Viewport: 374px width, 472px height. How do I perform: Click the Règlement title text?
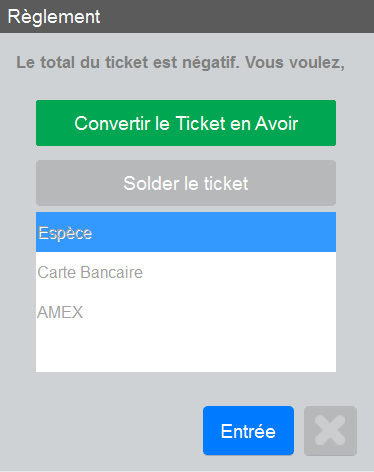point(54,17)
